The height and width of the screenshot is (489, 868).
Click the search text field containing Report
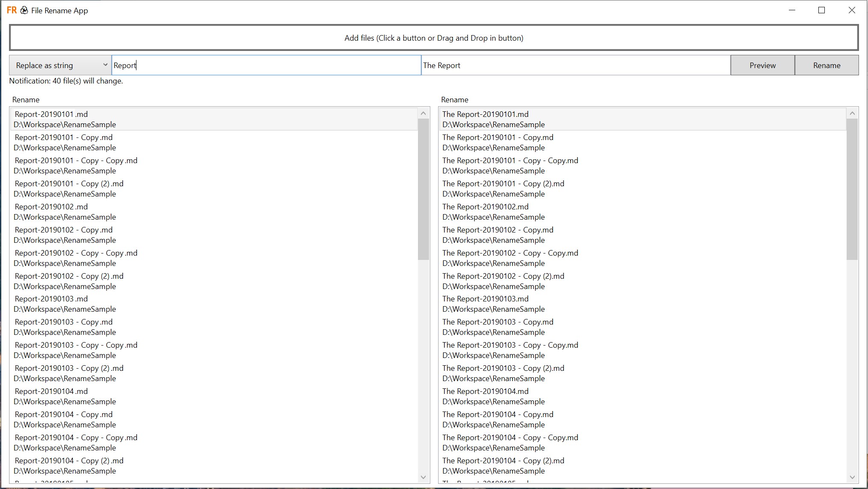click(x=265, y=65)
